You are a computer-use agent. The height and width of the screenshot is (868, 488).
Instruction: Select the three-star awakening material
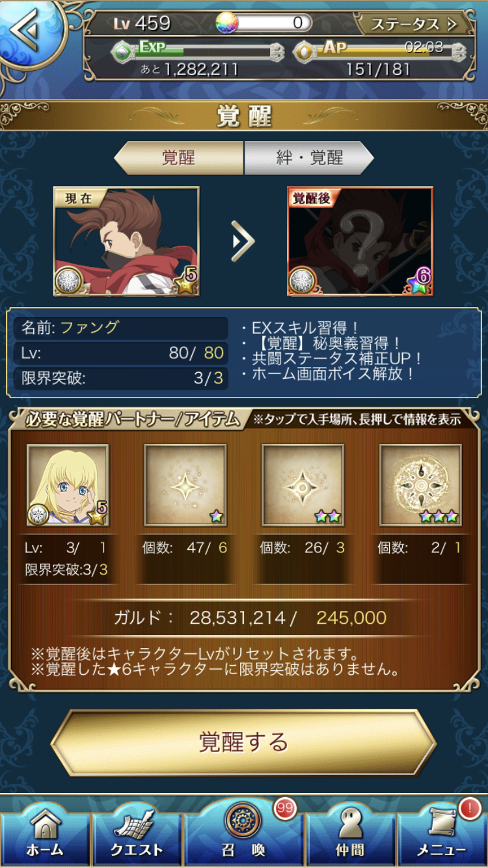click(x=421, y=485)
